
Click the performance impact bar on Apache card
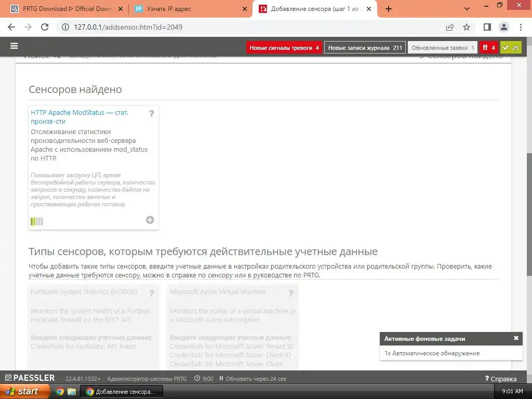(x=37, y=221)
